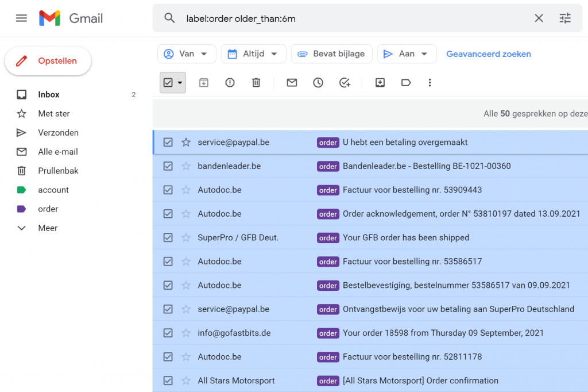Show search options sliders icon
588x392 pixels.
(565, 18)
